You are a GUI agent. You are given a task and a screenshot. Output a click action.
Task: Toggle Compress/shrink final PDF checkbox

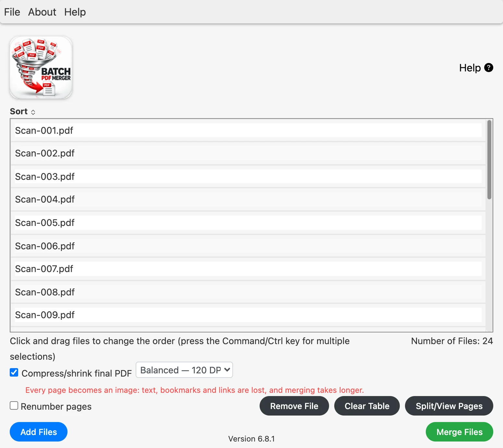click(x=14, y=372)
